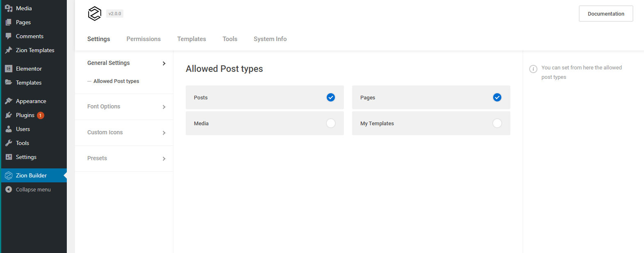Expand Font Options chevron arrow
The width and height of the screenshot is (644, 253).
click(x=164, y=107)
